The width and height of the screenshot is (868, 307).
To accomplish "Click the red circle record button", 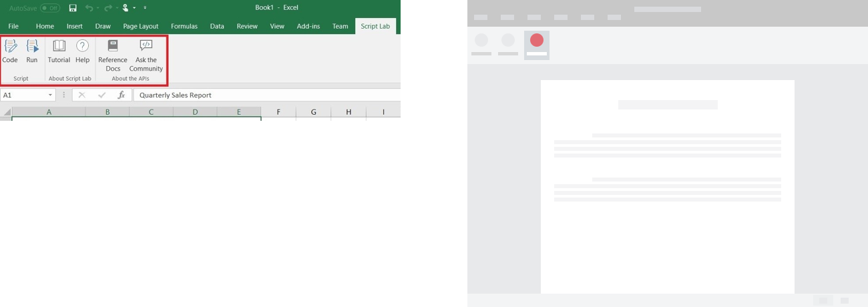I will 536,41.
